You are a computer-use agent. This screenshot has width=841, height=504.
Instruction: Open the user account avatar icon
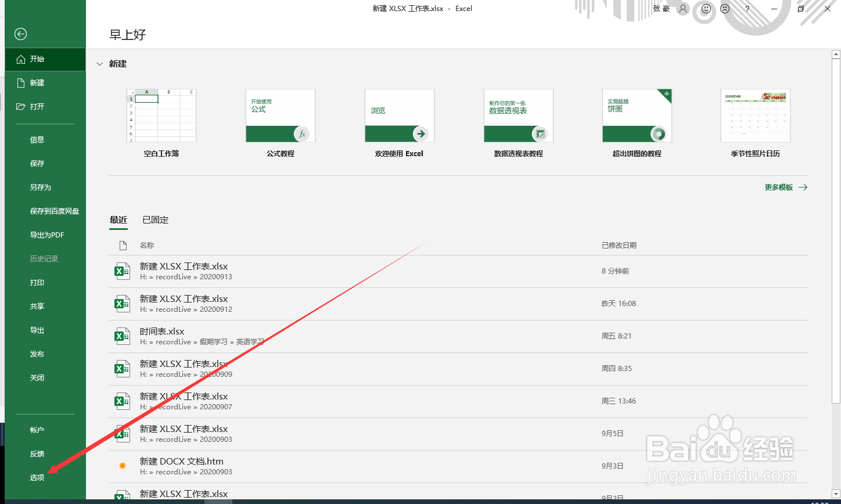pos(683,9)
